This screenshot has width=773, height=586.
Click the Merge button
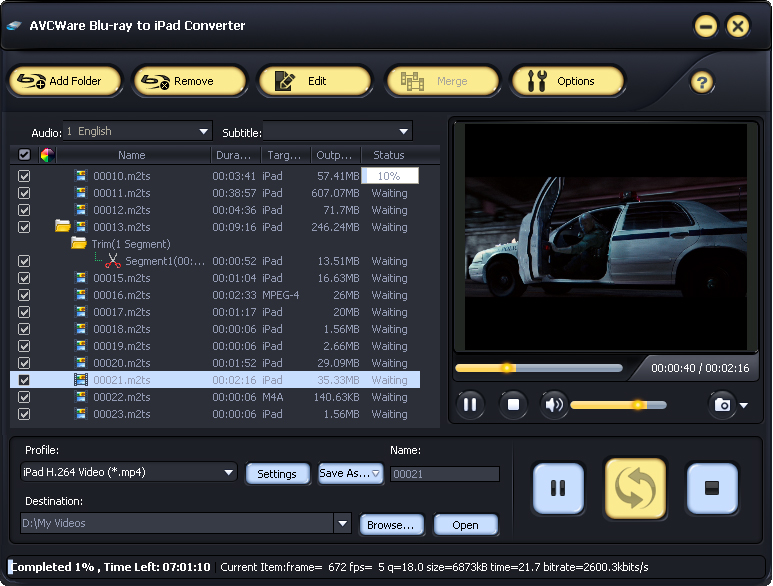click(443, 81)
